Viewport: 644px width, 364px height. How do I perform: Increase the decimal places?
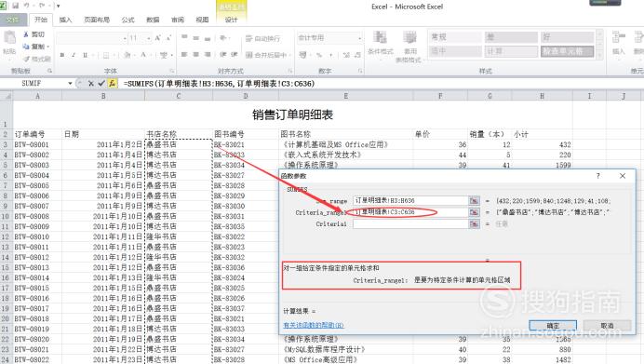(x=346, y=55)
